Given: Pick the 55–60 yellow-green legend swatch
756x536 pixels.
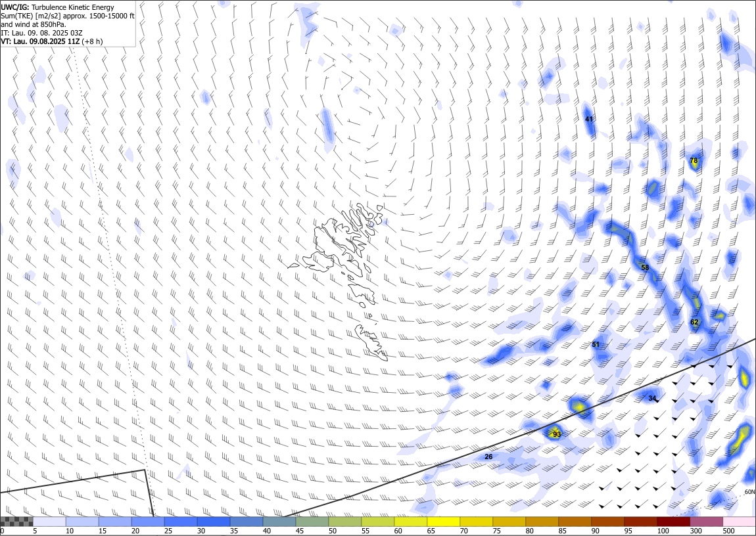Looking at the screenshot, I should (377, 522).
